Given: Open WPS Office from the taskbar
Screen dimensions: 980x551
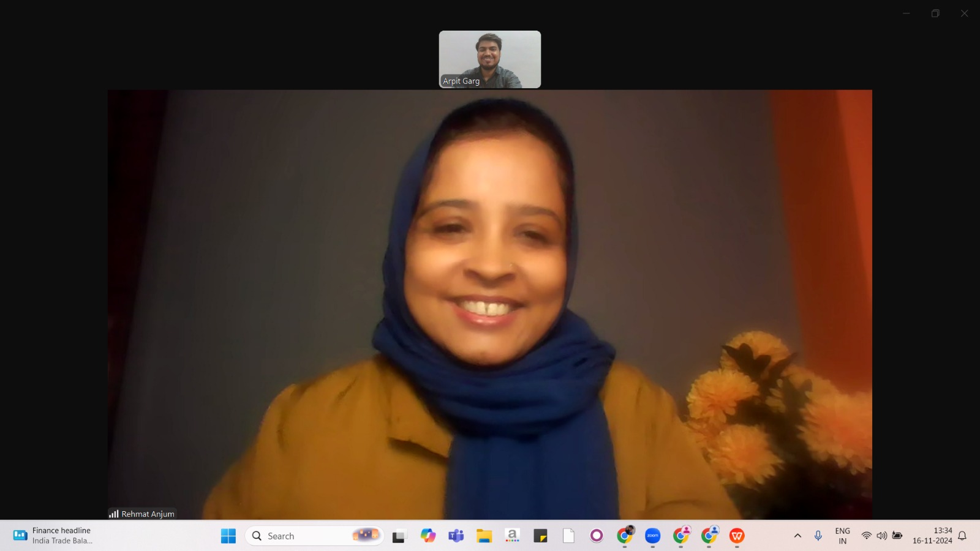Looking at the screenshot, I should pos(737,536).
